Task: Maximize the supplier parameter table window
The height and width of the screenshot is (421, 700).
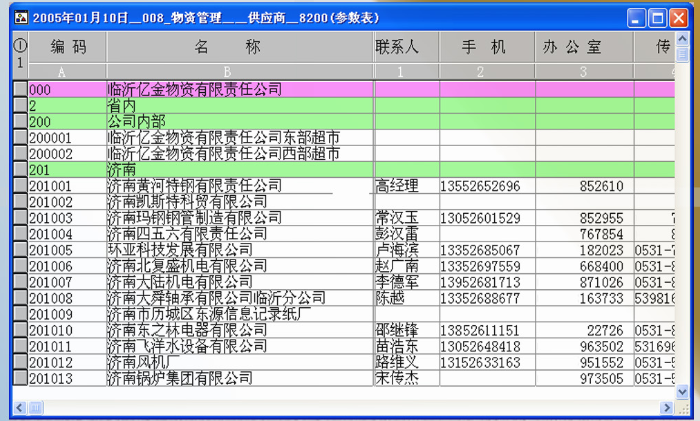Action: coord(658,17)
